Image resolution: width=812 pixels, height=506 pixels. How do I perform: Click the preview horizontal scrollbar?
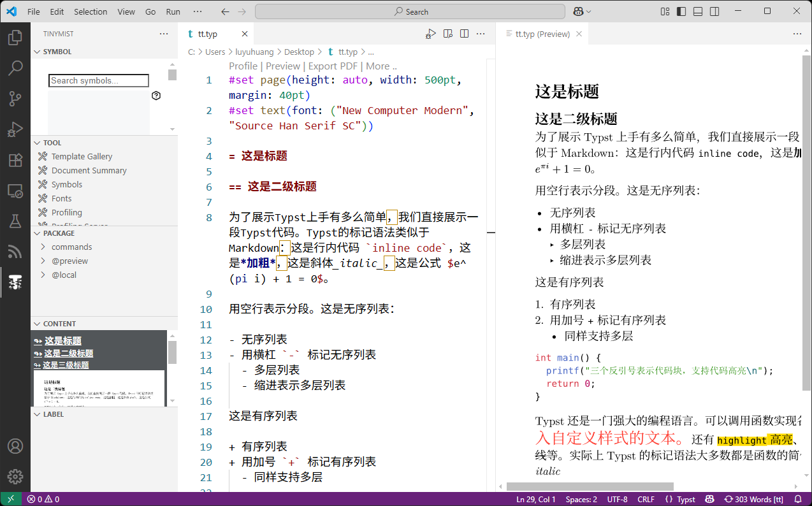pos(590,487)
